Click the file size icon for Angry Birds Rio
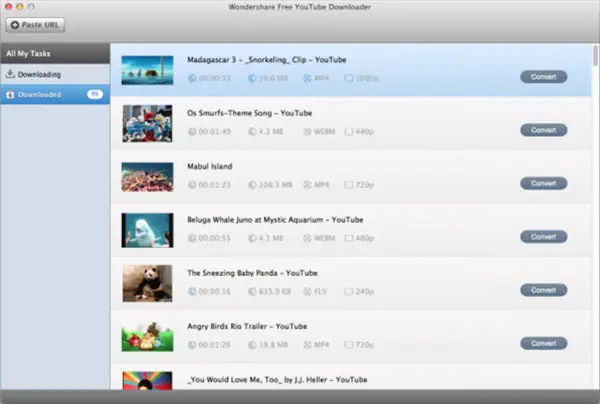 coord(252,345)
